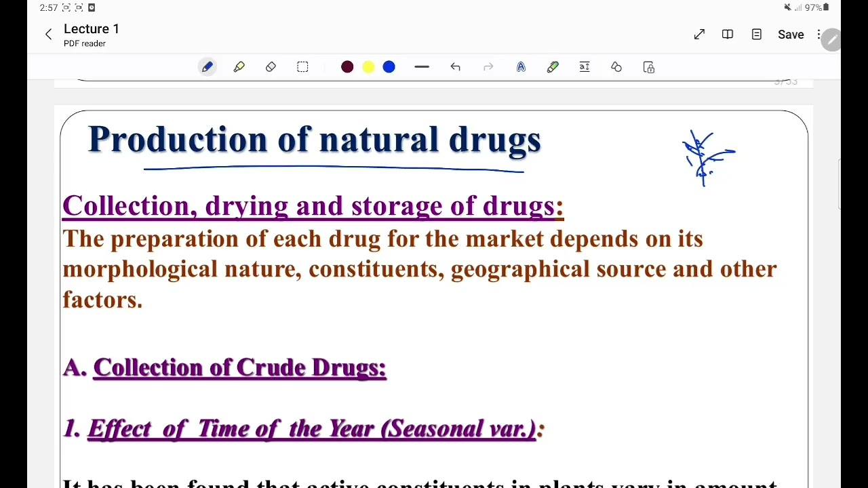
Task: Pick the blue pen color
Action: (389, 67)
